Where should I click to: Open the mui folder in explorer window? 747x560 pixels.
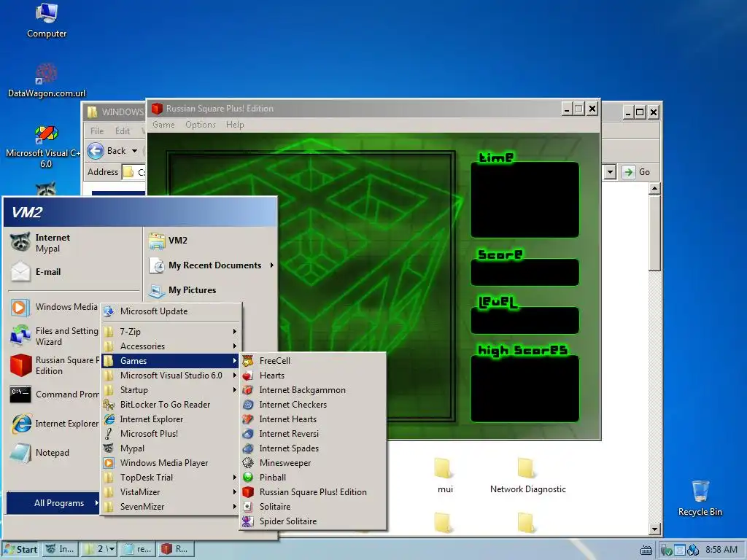pos(444,475)
